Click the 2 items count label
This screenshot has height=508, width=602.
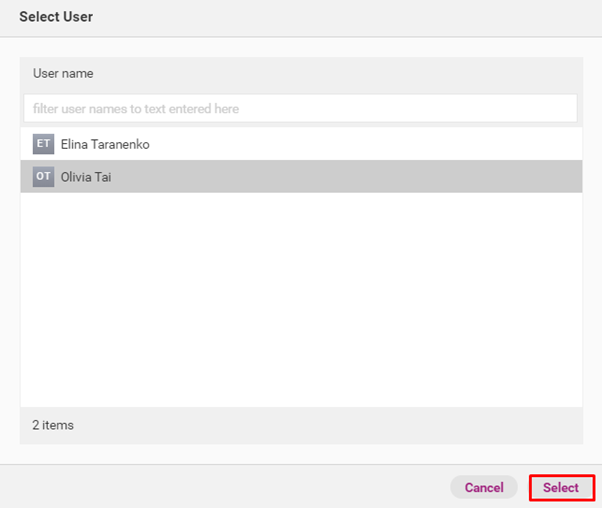tap(53, 425)
